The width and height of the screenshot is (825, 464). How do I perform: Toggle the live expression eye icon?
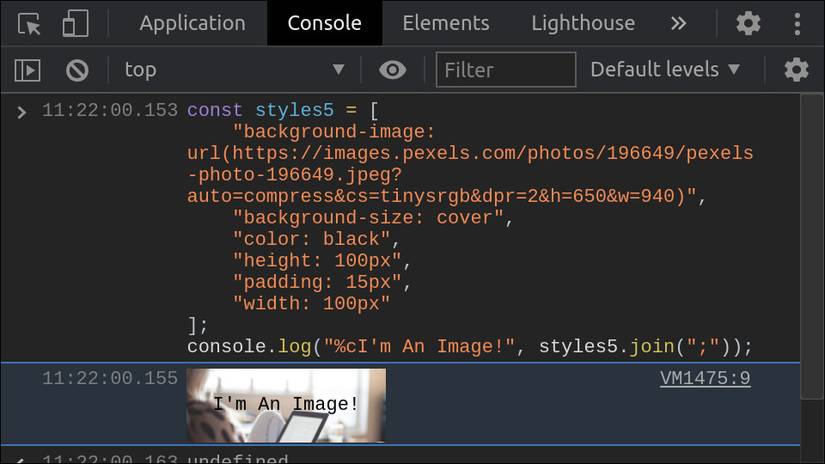(x=393, y=70)
